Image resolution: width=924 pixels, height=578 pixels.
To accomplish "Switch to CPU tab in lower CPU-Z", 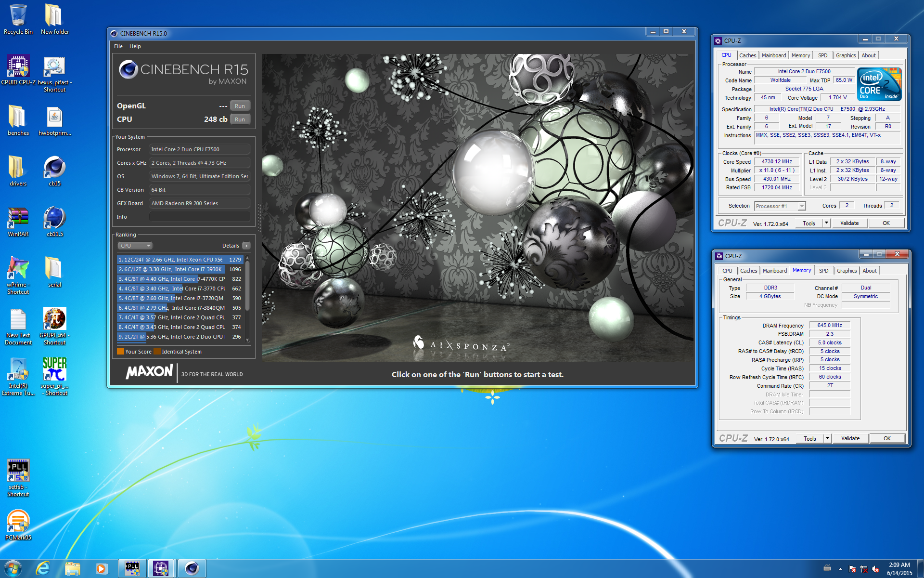I will [x=727, y=271].
